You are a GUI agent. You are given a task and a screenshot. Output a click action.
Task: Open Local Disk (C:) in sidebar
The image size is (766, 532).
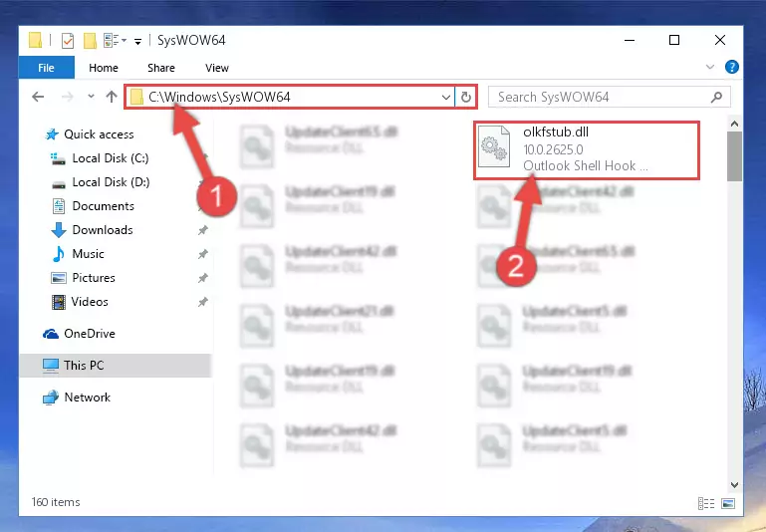[x=111, y=158]
